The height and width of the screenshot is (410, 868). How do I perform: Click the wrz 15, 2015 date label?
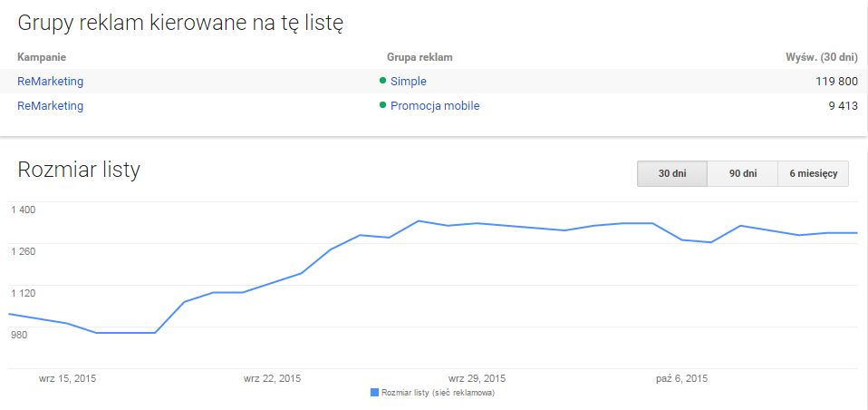point(67,377)
